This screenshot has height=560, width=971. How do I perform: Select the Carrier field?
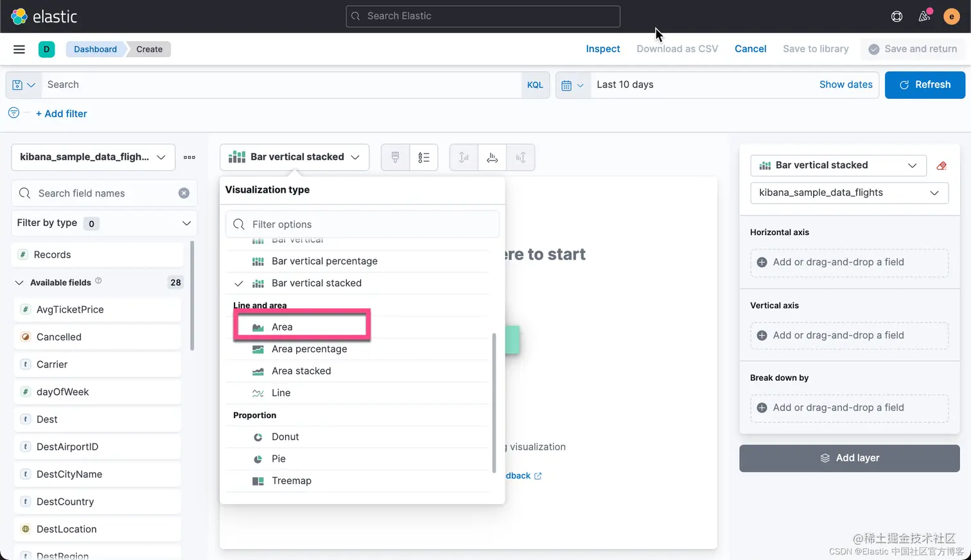(98, 364)
